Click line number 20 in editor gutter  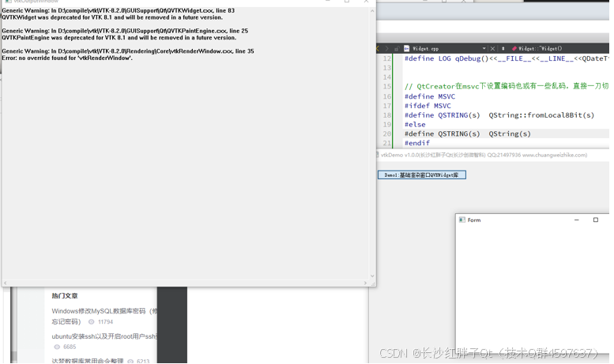pos(387,134)
